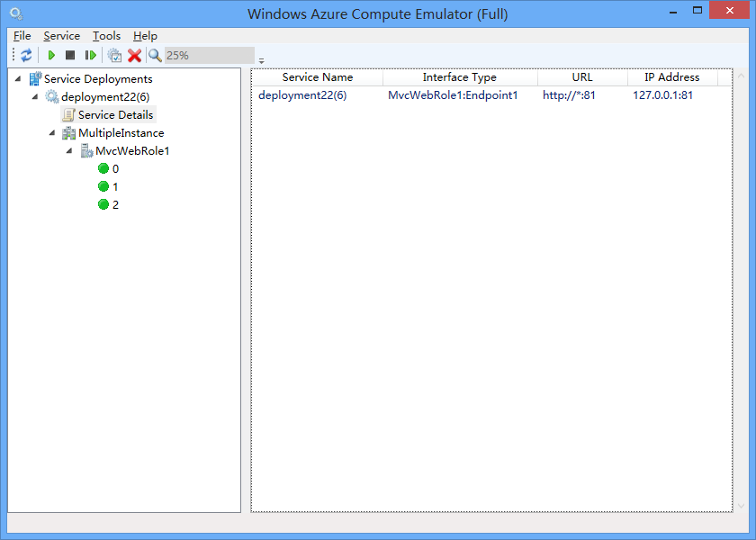
Task: Click the service configuration gear icon
Action: tap(115, 56)
